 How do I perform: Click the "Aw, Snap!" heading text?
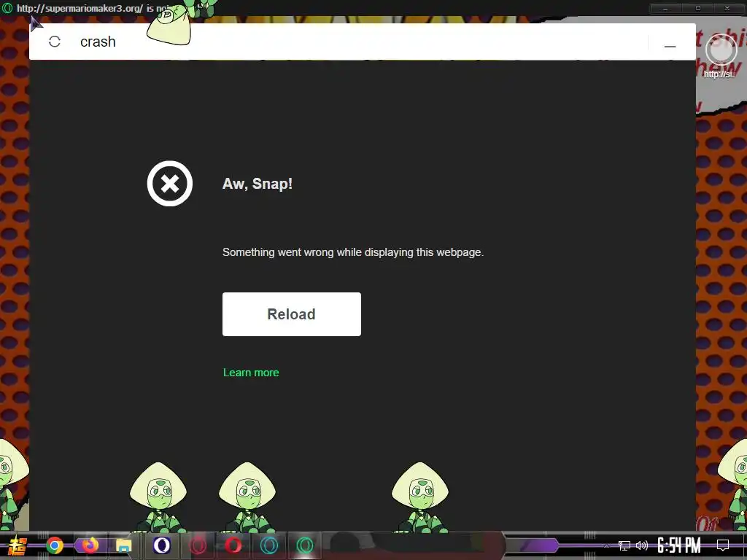click(x=258, y=184)
